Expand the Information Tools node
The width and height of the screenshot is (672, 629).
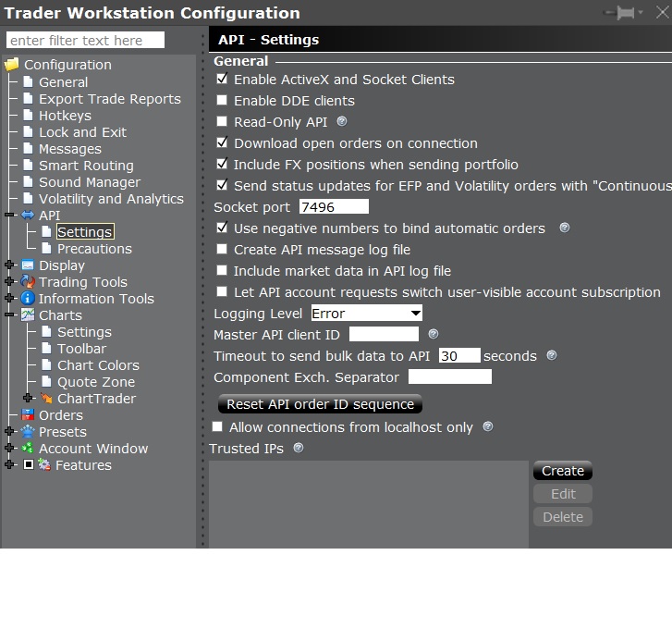point(9,298)
